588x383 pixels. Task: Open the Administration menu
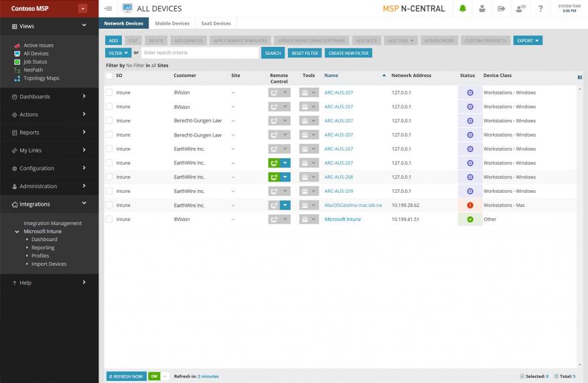(49, 186)
